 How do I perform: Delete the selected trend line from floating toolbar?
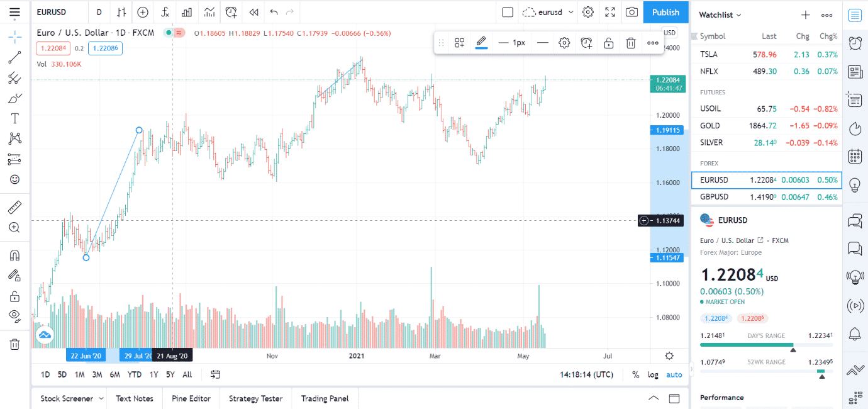point(631,43)
